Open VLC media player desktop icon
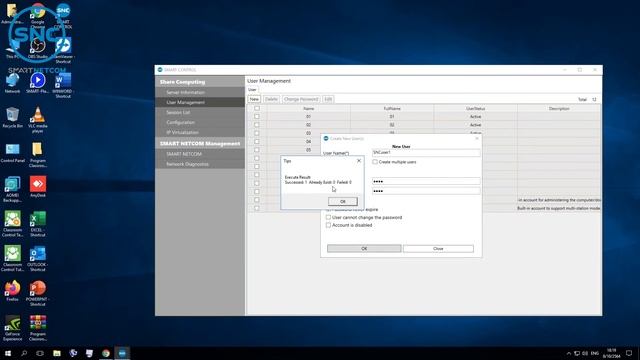Image resolution: width=640 pixels, height=360 pixels. pyautogui.click(x=38, y=120)
